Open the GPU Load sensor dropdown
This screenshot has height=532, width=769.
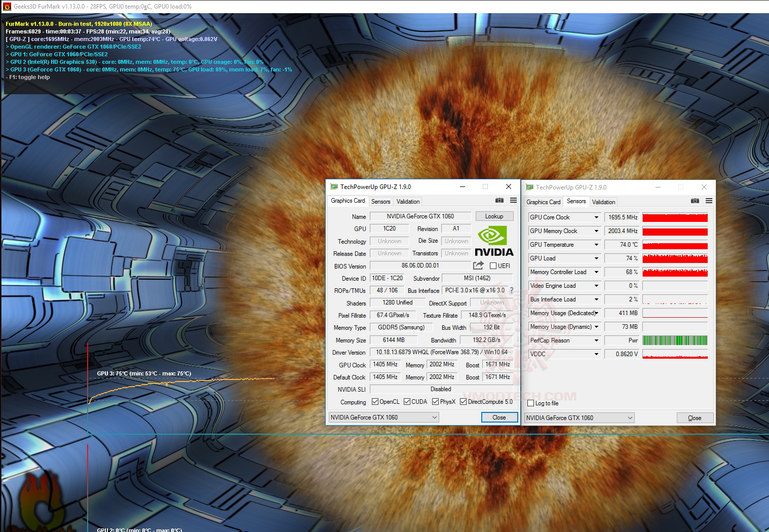[x=596, y=258]
